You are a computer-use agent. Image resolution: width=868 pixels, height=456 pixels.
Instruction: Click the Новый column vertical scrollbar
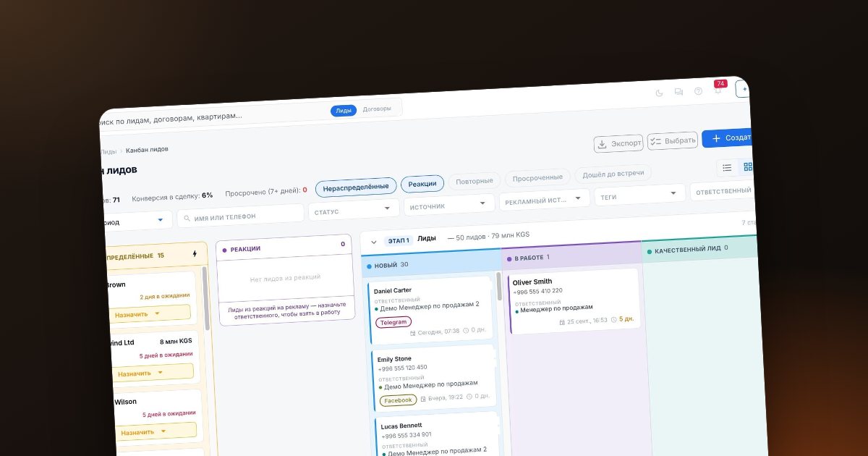(499, 287)
